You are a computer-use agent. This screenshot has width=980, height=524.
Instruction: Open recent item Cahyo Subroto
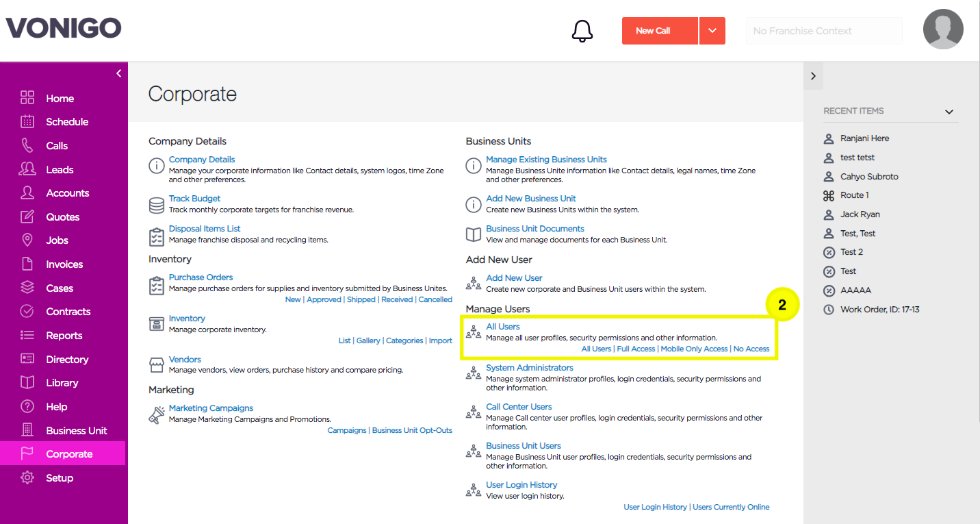(x=869, y=176)
